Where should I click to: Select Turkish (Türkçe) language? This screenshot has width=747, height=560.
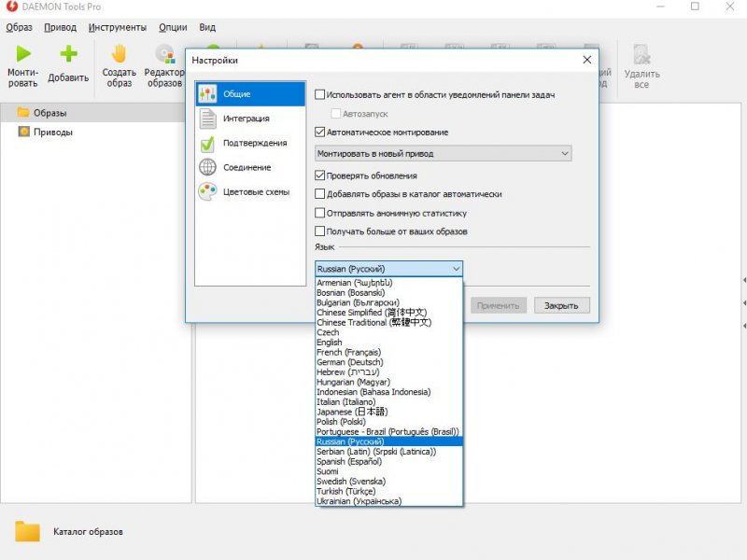click(388, 492)
